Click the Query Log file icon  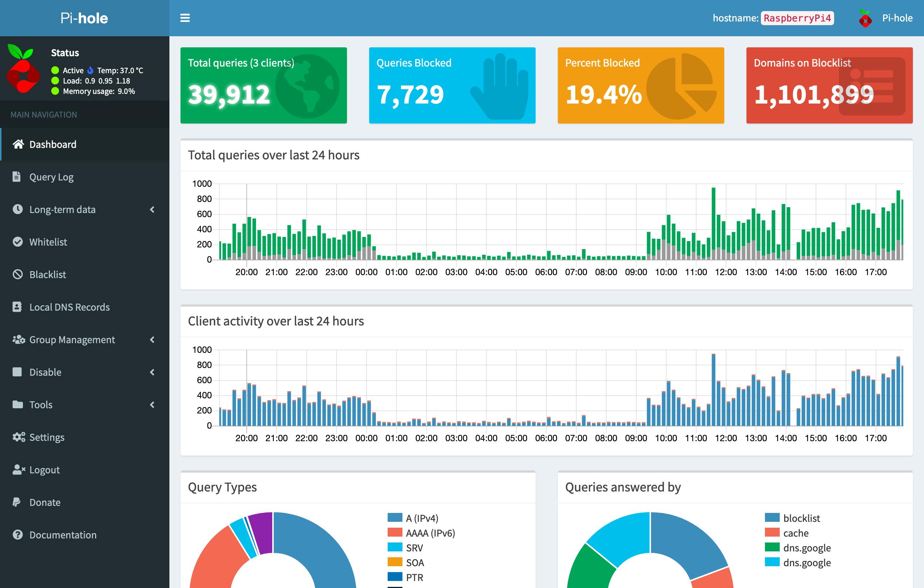coord(17,177)
